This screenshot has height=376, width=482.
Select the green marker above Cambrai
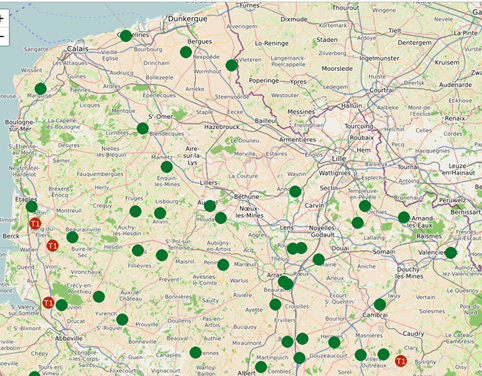click(380, 304)
